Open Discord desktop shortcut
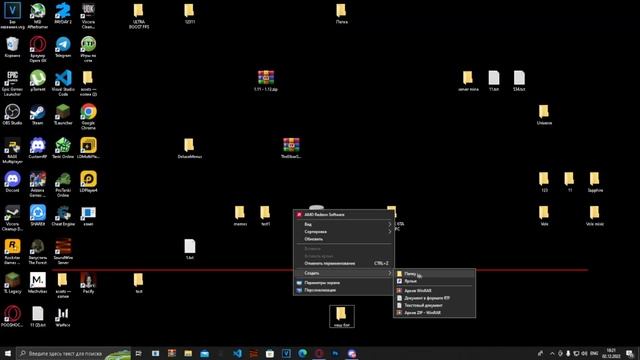This screenshot has width=640, height=360. (12, 182)
